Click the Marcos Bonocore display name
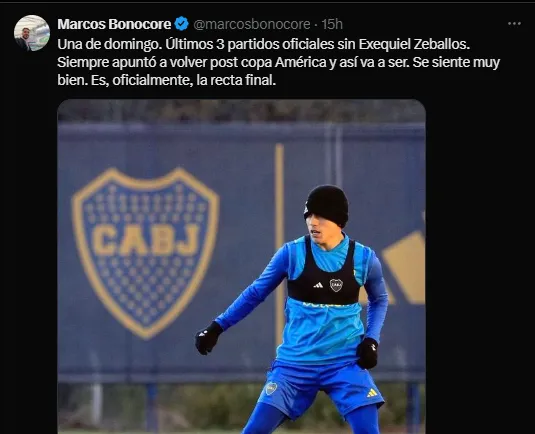This screenshot has width=535, height=434. point(114,24)
